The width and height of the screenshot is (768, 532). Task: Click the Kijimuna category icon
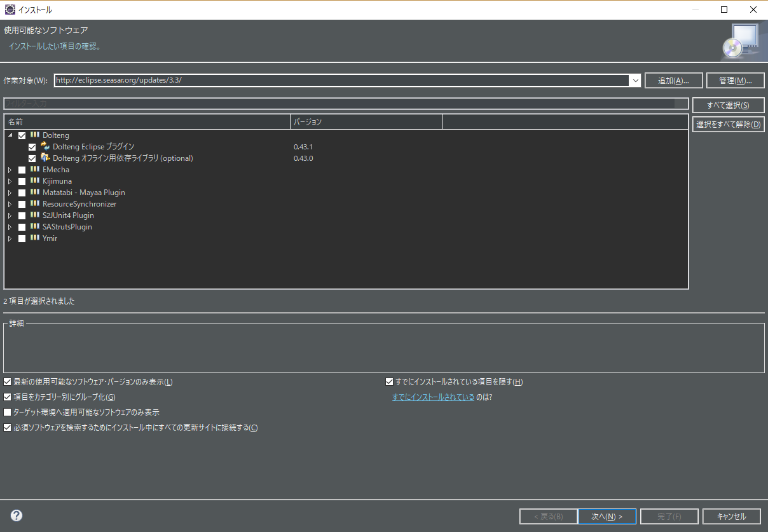point(34,181)
